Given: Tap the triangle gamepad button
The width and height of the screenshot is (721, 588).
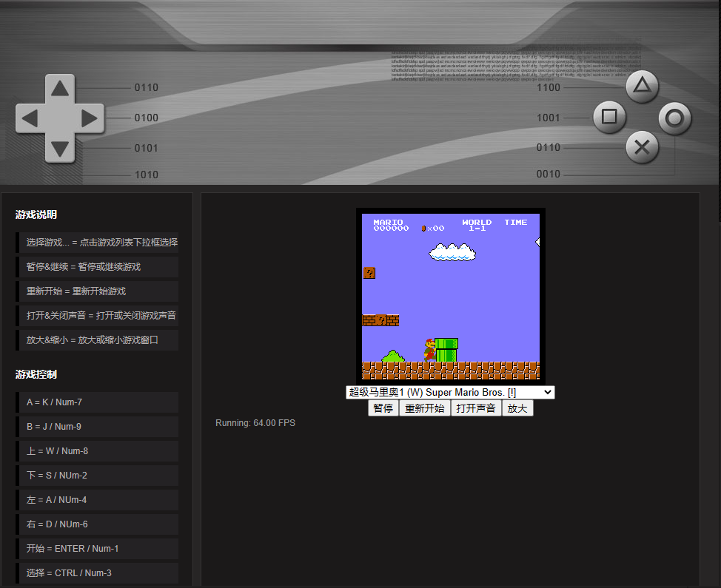Looking at the screenshot, I should pyautogui.click(x=642, y=86).
